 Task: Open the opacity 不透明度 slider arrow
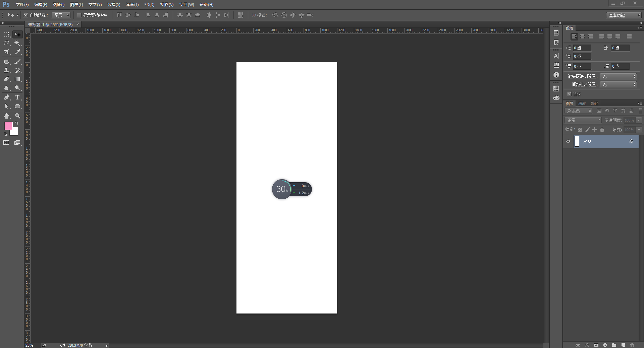tap(639, 120)
